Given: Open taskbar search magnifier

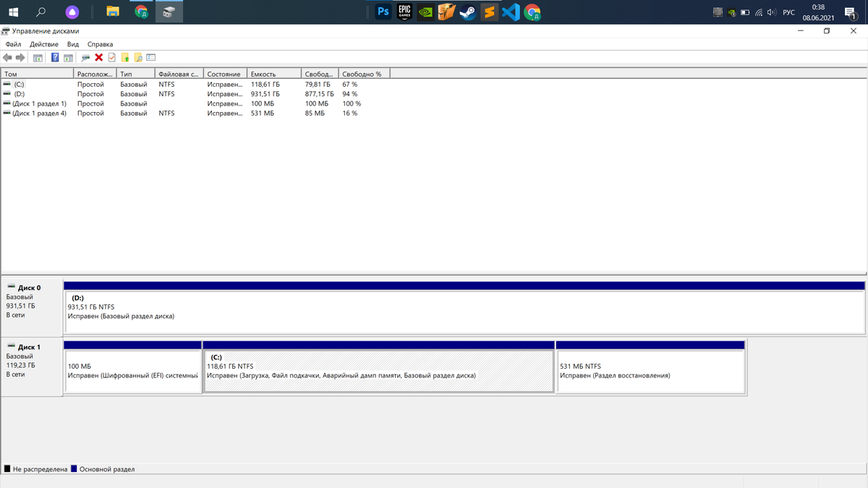Looking at the screenshot, I should (41, 12).
